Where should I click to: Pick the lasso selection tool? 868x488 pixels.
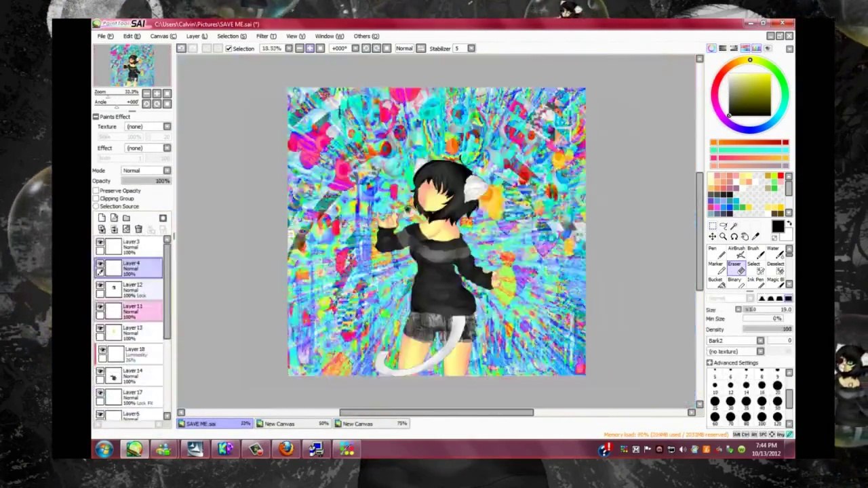tap(723, 226)
